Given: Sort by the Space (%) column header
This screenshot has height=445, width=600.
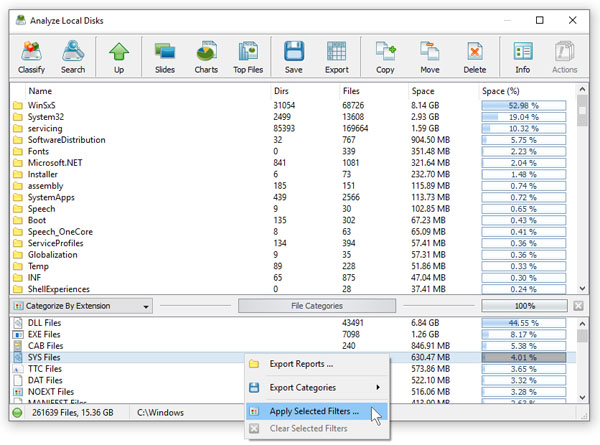Looking at the screenshot, I should pyautogui.click(x=501, y=91).
